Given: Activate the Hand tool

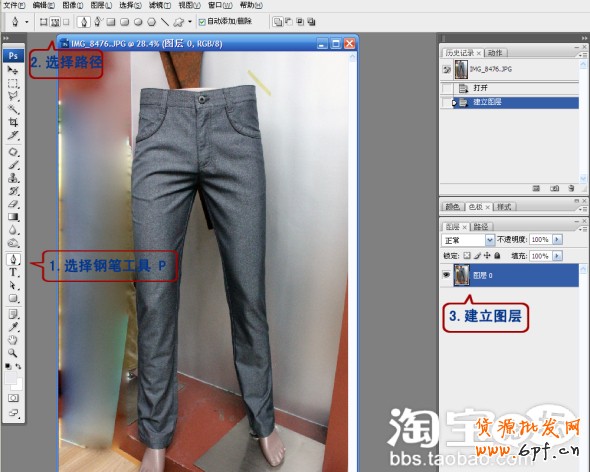Looking at the screenshot, I should (13, 340).
